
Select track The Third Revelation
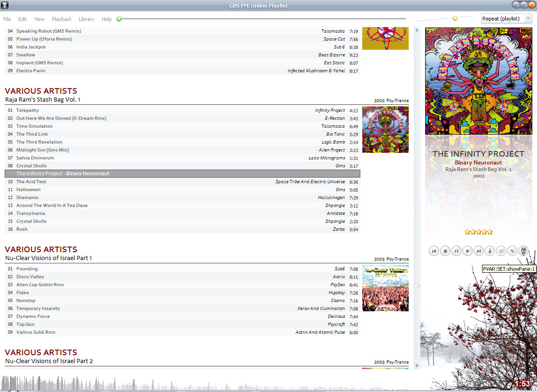pos(183,142)
